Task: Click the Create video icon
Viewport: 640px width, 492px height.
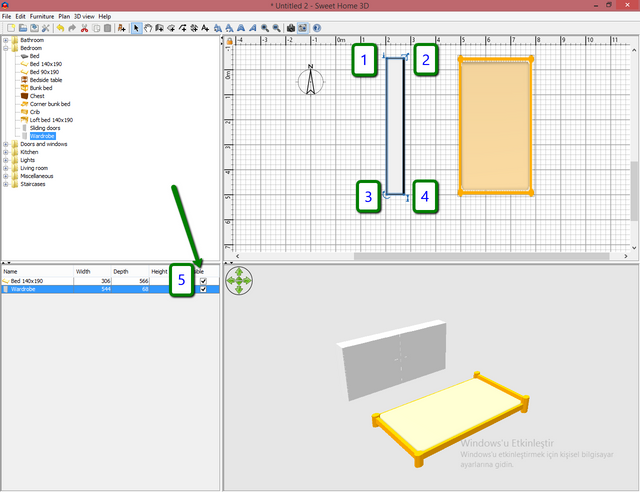Action: click(x=302, y=28)
